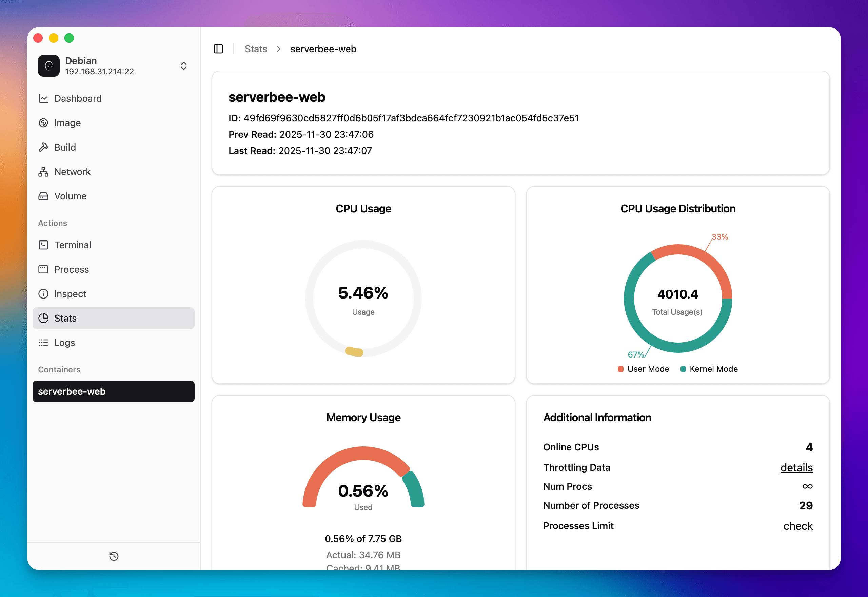The width and height of the screenshot is (868, 597).
Task: Open Throttling Data details
Action: 796,467
